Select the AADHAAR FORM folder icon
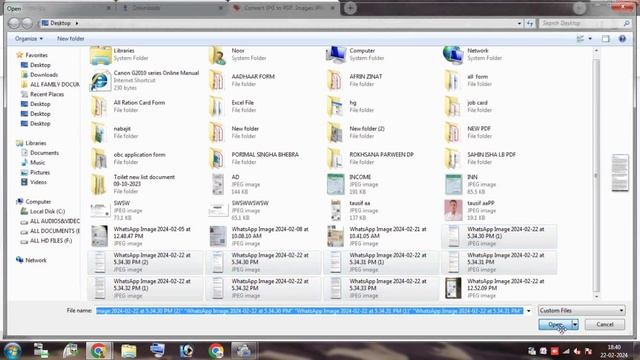Image resolution: width=640 pixels, height=360 pixels. 217,80
